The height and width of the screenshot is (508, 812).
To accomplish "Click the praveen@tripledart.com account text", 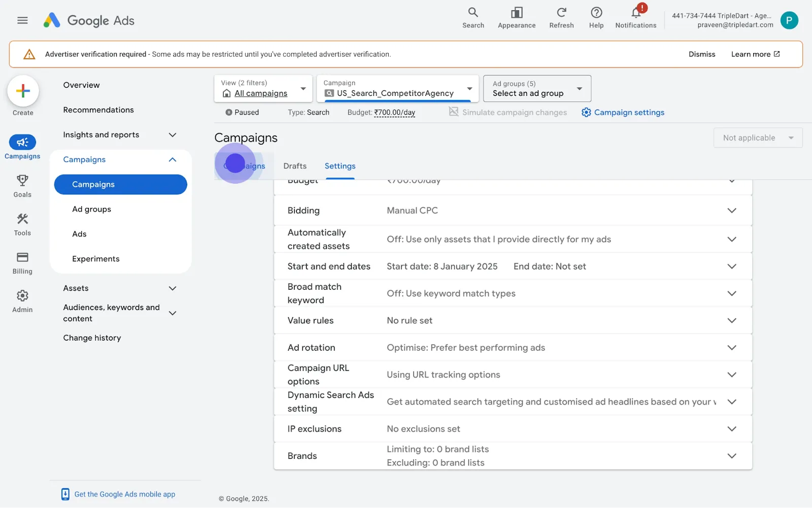I will tap(735, 25).
